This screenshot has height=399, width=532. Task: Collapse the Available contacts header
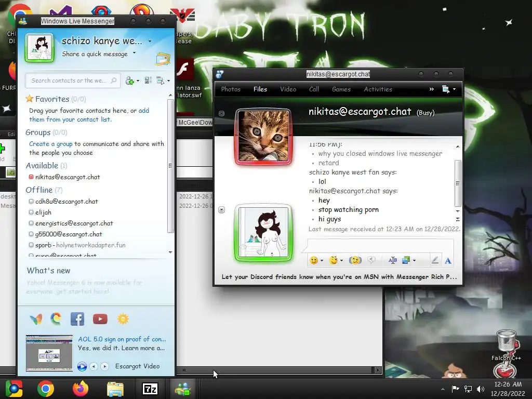tap(46, 166)
